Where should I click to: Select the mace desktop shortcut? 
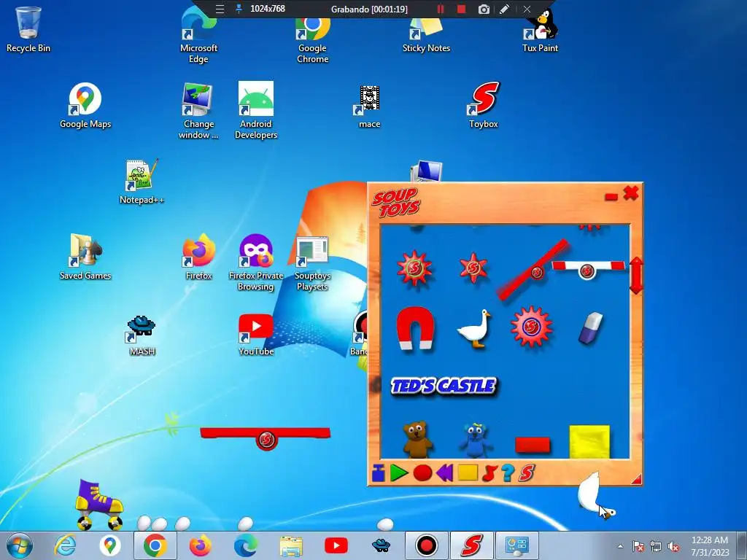click(369, 107)
